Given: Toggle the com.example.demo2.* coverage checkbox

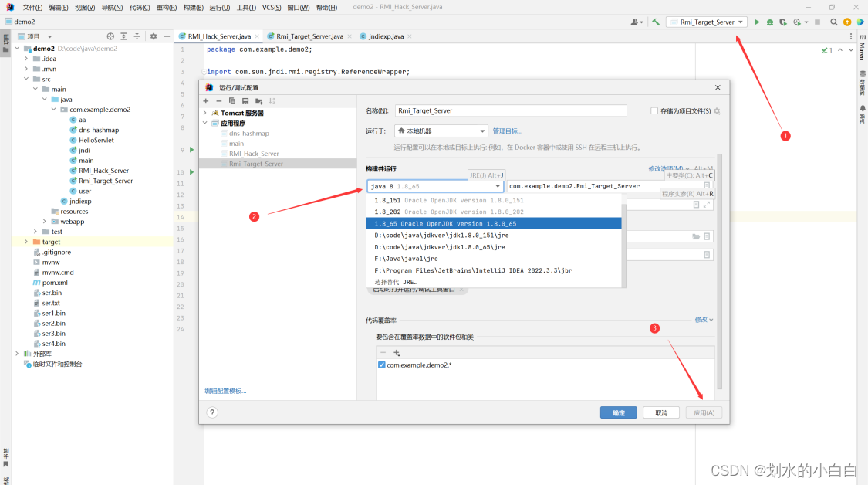Looking at the screenshot, I should point(381,365).
